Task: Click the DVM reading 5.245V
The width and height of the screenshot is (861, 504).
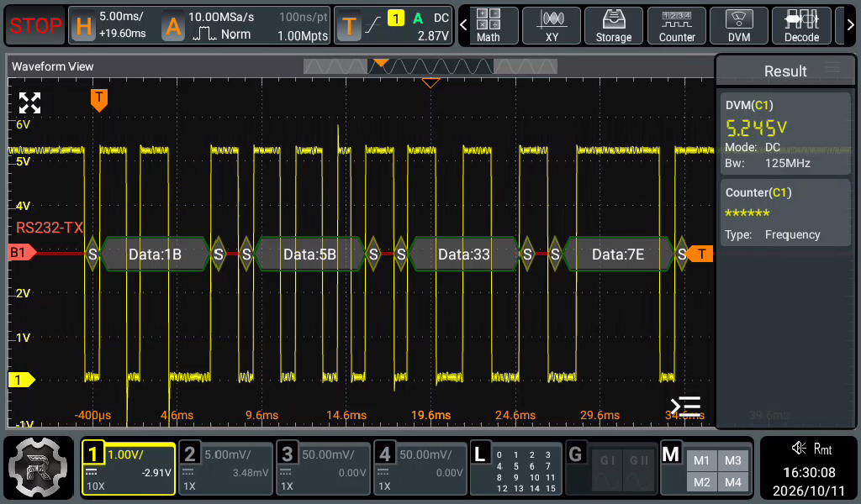Action: [756, 128]
